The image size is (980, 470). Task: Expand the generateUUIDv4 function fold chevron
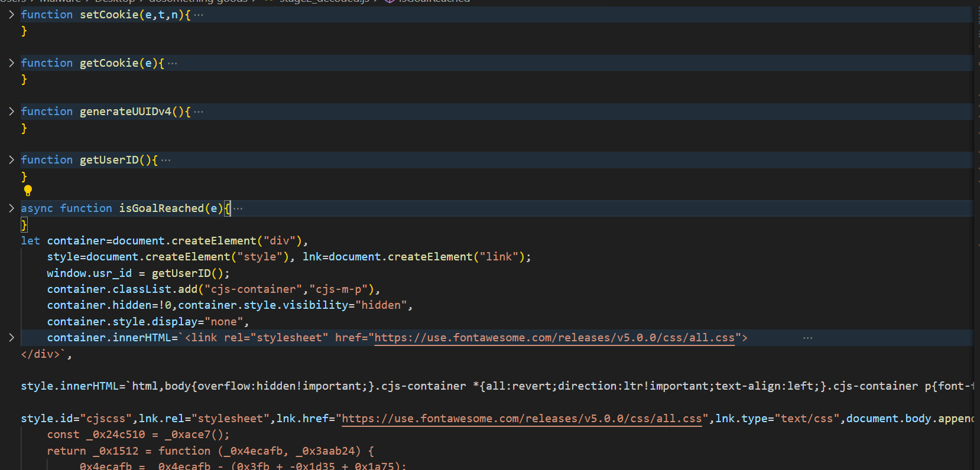coord(11,111)
